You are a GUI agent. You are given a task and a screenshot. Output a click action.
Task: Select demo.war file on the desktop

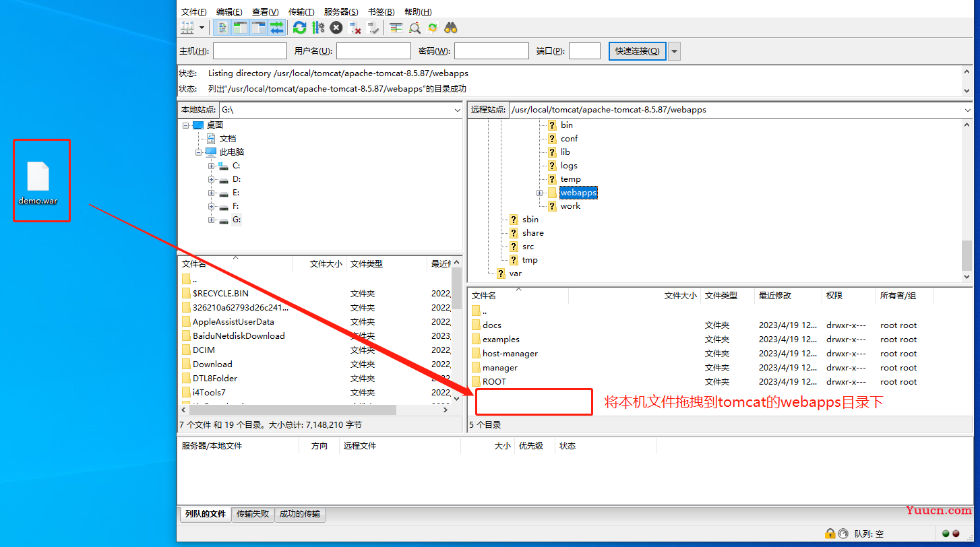click(38, 183)
